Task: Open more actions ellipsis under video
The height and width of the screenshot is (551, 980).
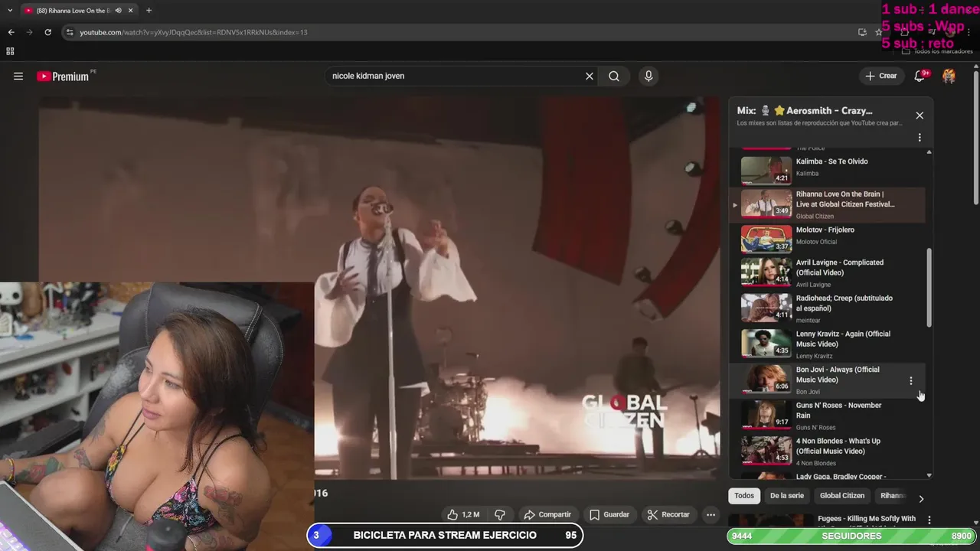Action: 710,514
